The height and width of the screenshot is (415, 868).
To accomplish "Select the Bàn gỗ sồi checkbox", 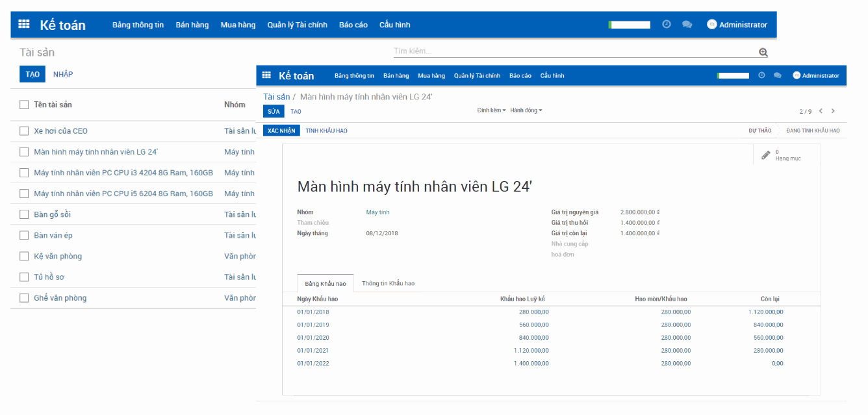I will point(24,214).
